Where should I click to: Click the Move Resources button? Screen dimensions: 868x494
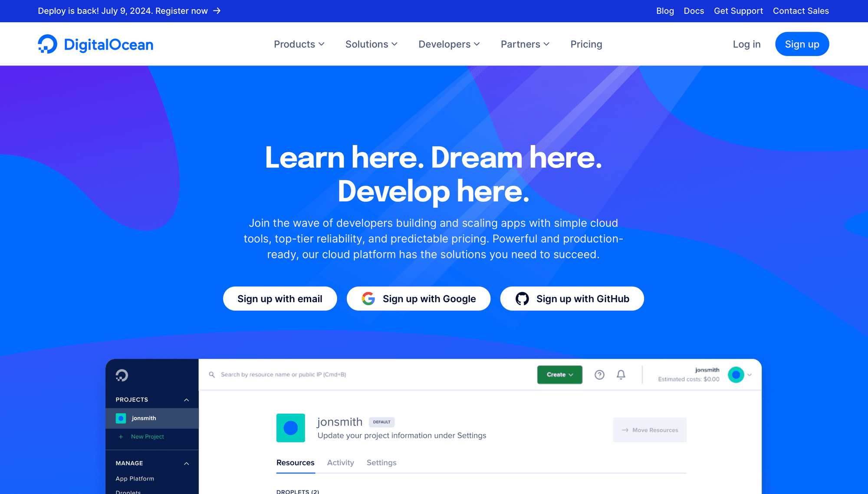[x=649, y=430]
